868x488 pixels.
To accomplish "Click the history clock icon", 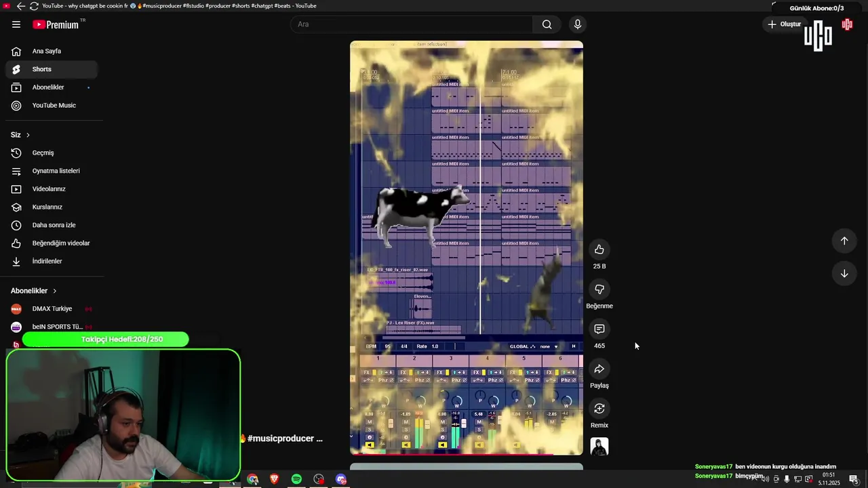I will point(16,153).
